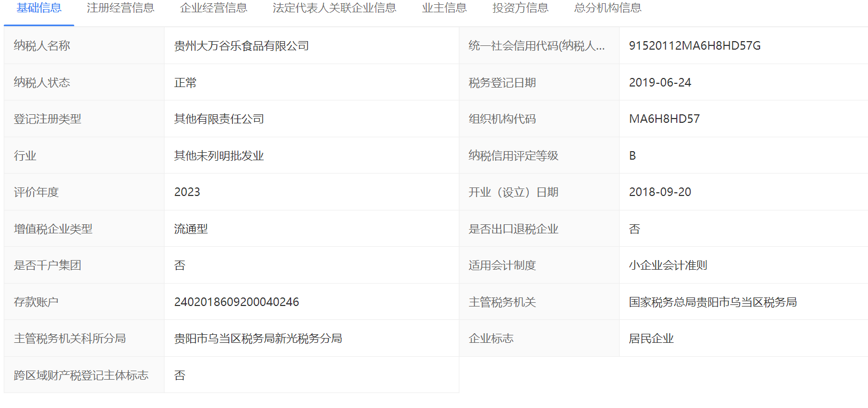Click the establishment date 2018-09-20
Screen dimensions: 868x408
pyautogui.click(x=660, y=192)
